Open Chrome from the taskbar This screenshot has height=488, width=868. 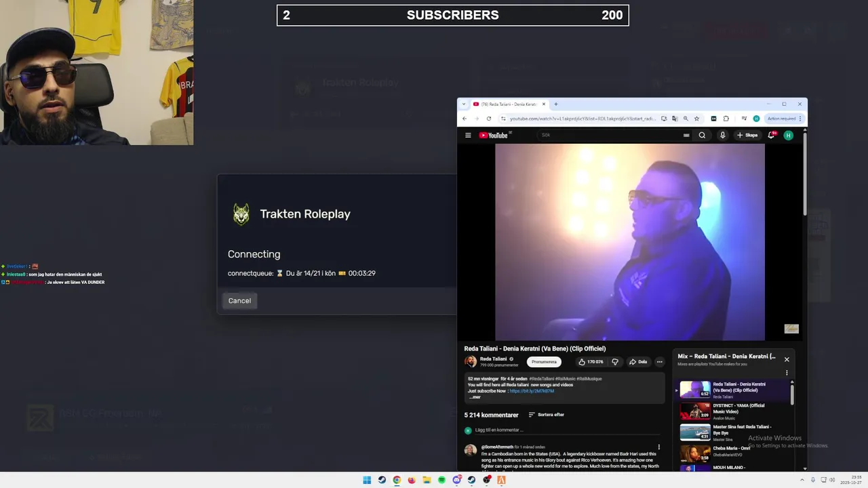(397, 480)
